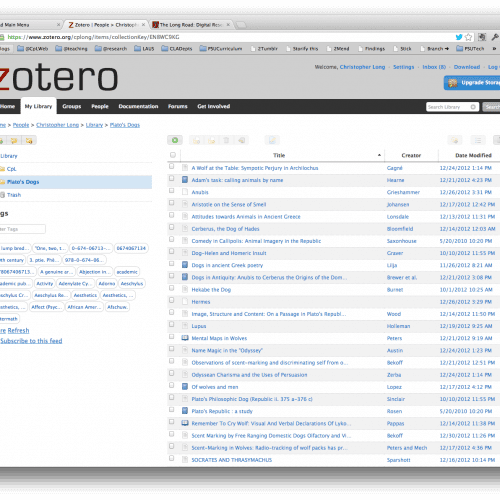The width and height of the screenshot is (500, 500).
Task: Tick the checkbox for Hekabe the Dog
Action: tap(172, 288)
